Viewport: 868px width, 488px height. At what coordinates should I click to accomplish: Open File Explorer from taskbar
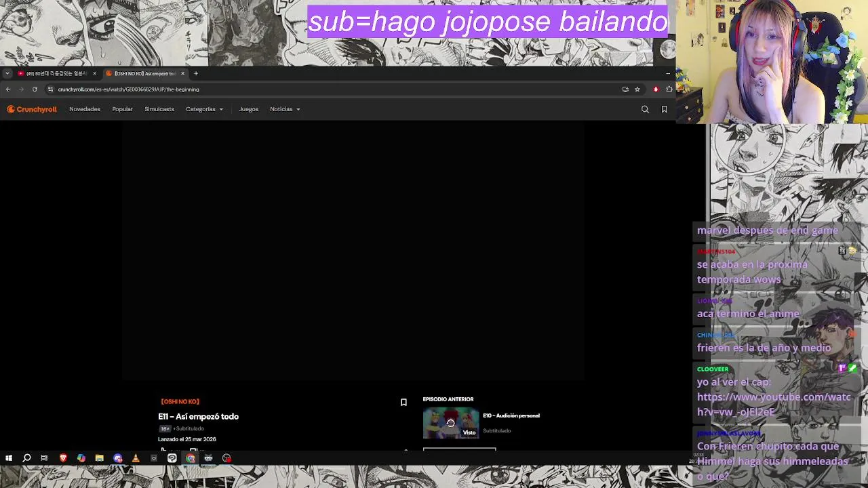pyautogui.click(x=99, y=458)
